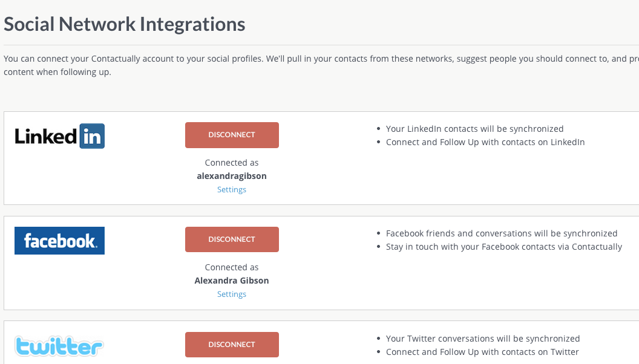This screenshot has width=639, height=364.
Task: Click "Your LinkedIn contacts will be synchronized" text
Action: click(474, 129)
